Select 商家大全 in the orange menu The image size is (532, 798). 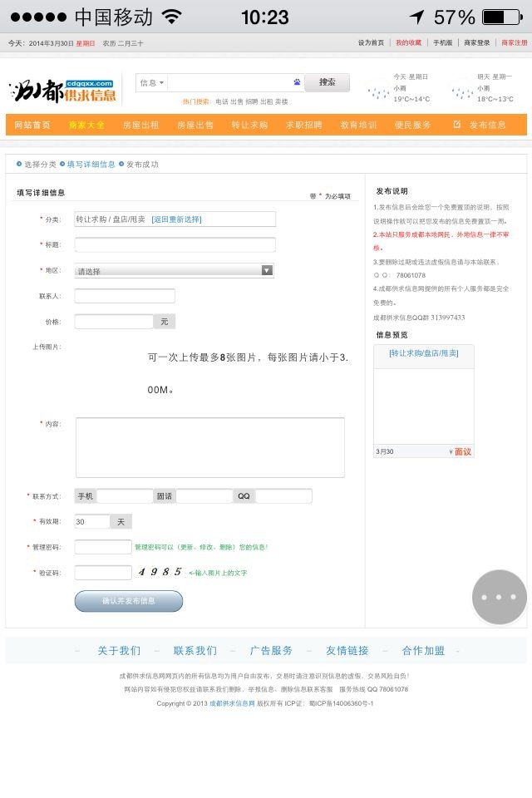(x=86, y=125)
